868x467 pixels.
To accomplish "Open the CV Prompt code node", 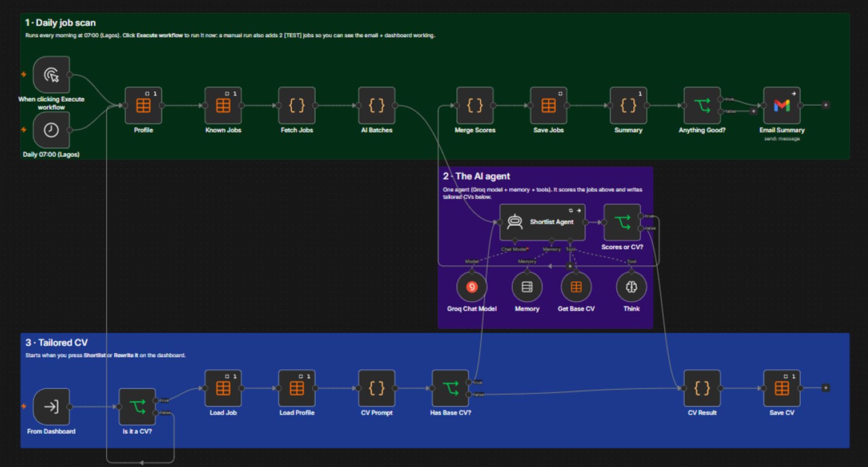I will [x=377, y=388].
